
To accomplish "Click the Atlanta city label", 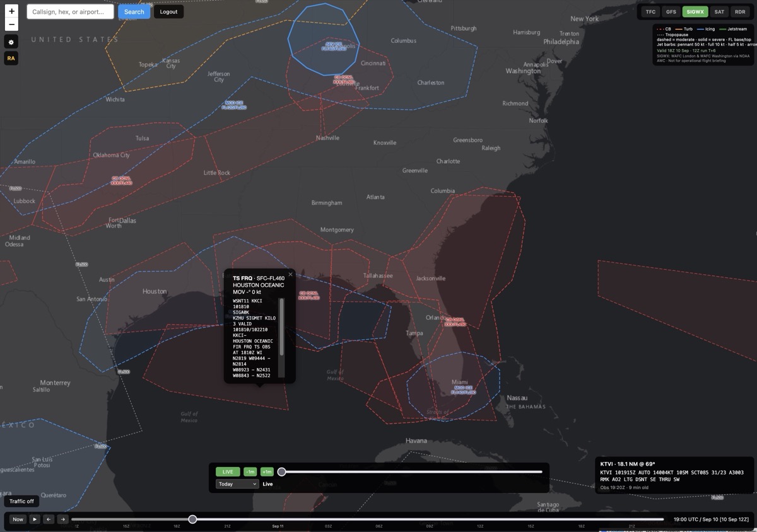I will click(375, 197).
